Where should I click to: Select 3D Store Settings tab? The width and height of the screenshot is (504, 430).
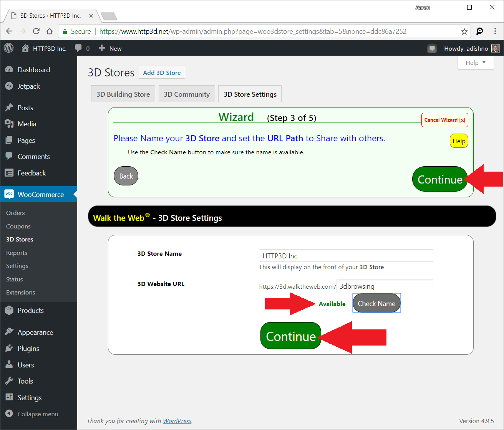250,94
